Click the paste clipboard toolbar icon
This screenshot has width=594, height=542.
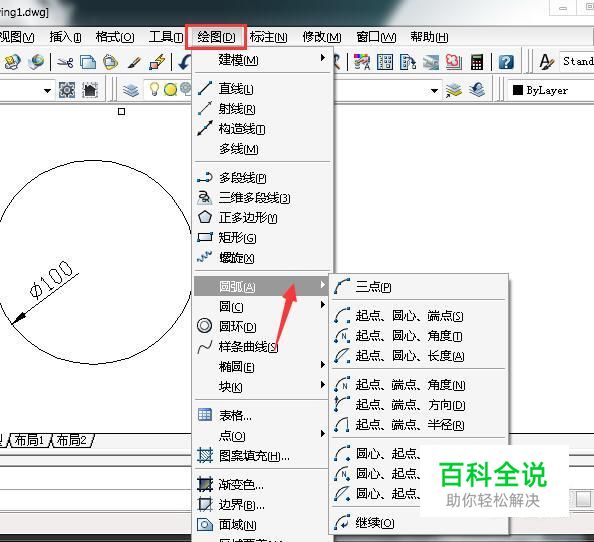(110, 62)
